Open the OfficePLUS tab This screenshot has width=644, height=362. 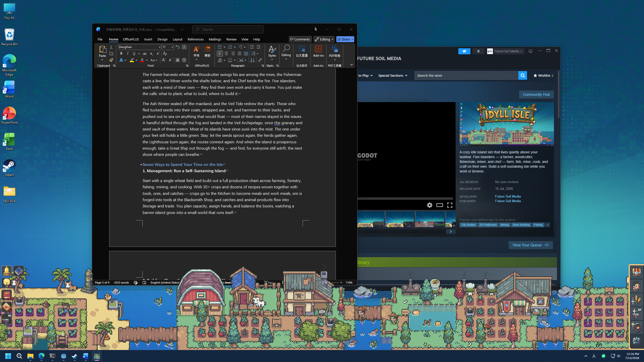click(131, 39)
